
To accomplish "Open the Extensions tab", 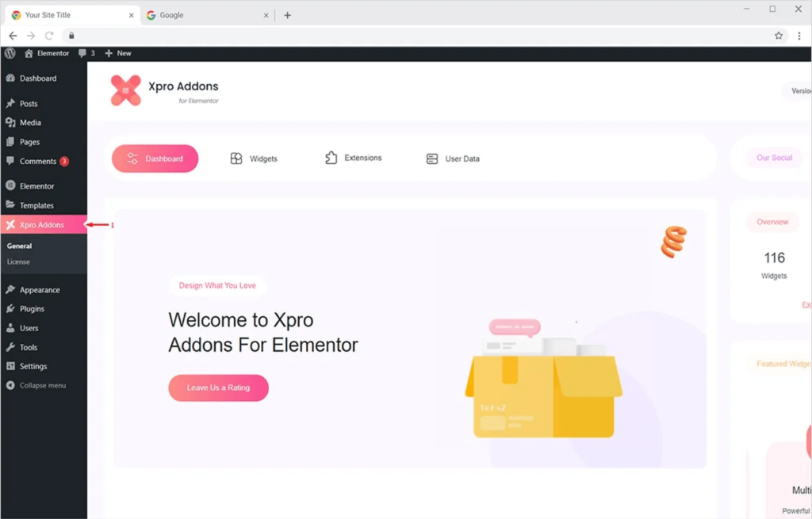I will (354, 158).
